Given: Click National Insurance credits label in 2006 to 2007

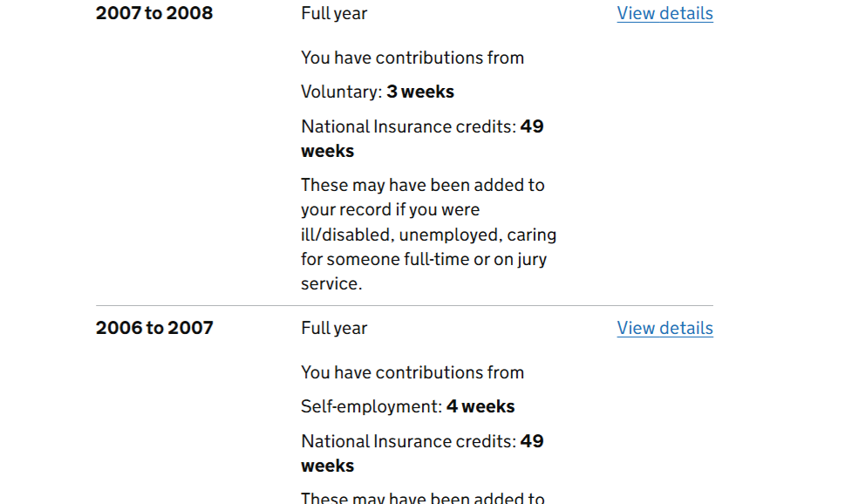Looking at the screenshot, I should 408,441.
